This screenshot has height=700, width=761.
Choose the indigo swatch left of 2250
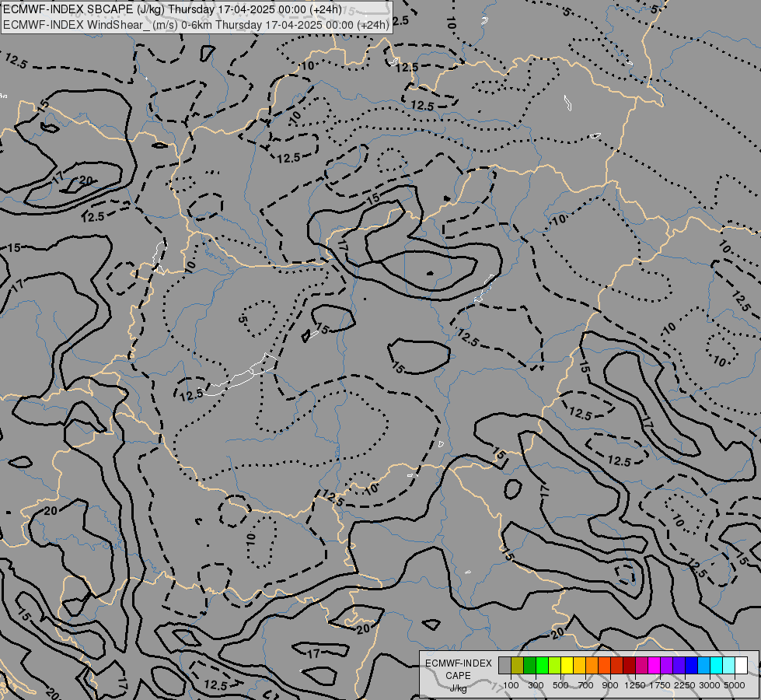pos(679,665)
